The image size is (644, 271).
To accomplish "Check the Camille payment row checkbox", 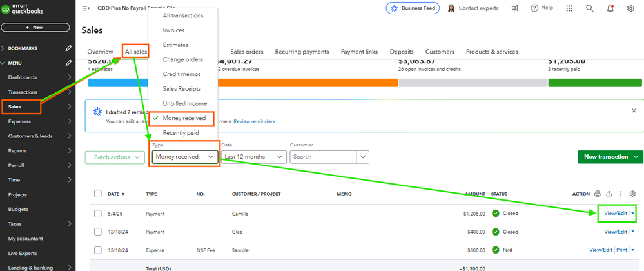I will tap(98, 214).
